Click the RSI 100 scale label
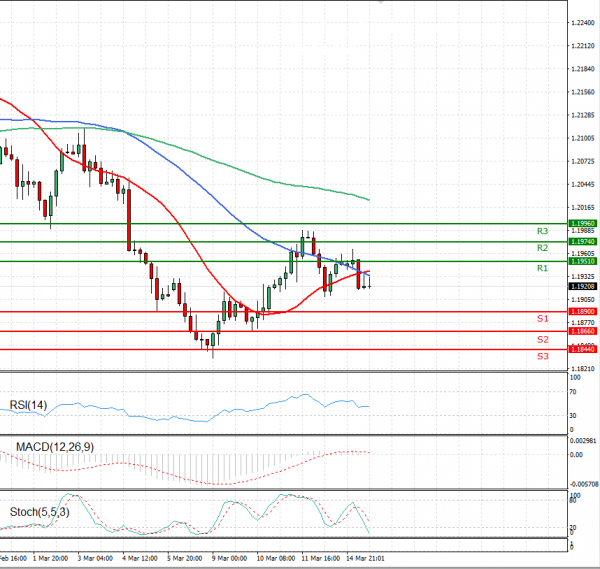600x569 pixels. pos(575,377)
